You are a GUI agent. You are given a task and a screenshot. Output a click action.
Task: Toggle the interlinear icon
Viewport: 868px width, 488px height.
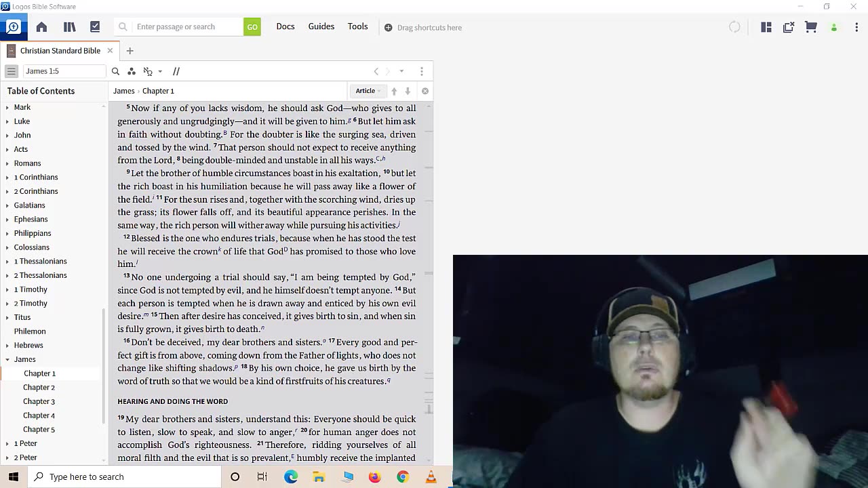coord(148,71)
